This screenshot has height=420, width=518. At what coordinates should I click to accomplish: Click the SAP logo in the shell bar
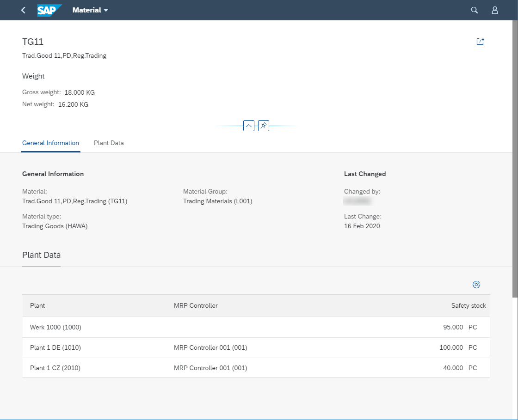pos(49,10)
